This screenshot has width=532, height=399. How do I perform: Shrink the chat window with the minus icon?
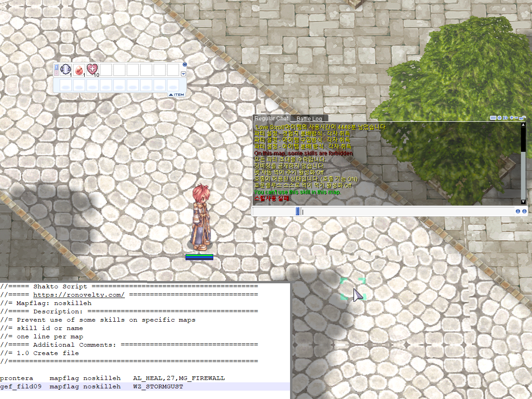click(x=516, y=118)
